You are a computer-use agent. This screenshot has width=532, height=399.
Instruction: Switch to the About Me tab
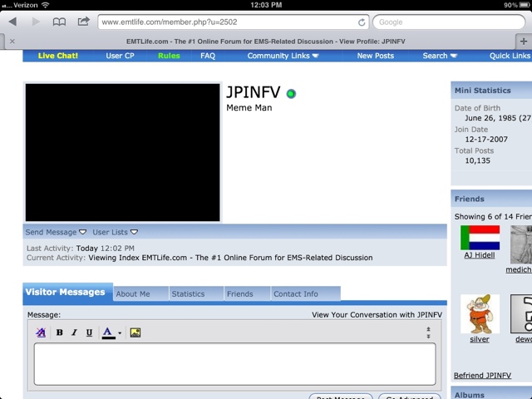[133, 293]
